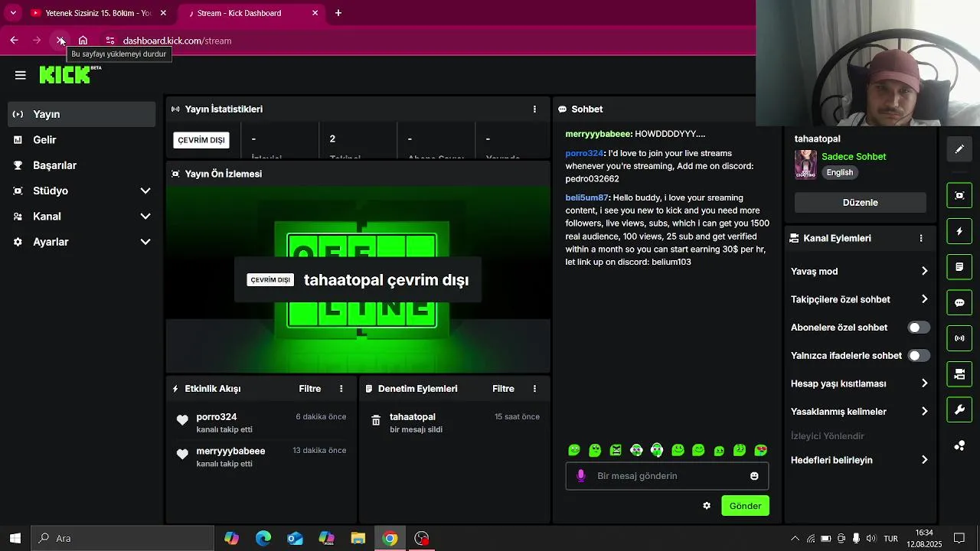Viewport: 980px width, 551px height.
Task: Open Kanal Eylemleri three-dot menu
Action: [x=921, y=238]
